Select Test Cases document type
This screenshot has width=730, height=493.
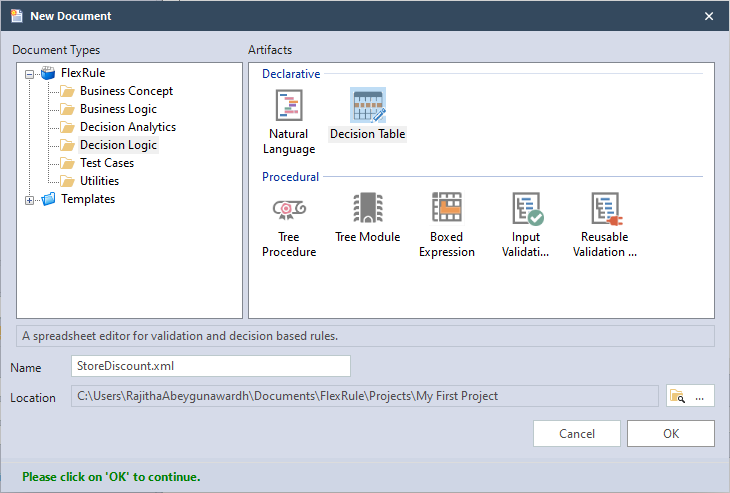(107, 163)
